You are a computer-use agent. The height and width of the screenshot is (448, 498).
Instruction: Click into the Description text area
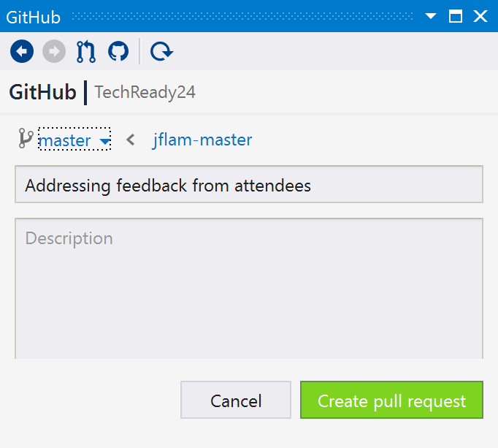click(x=249, y=289)
